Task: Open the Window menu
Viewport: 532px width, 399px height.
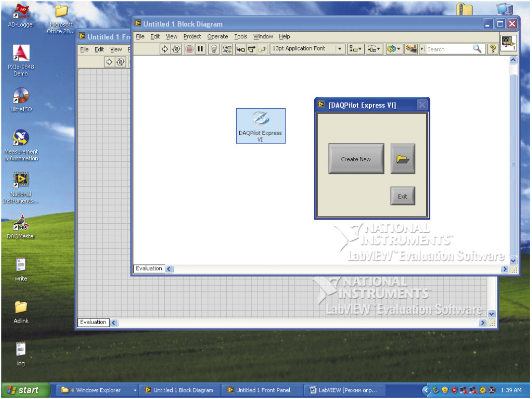Action: (x=263, y=37)
